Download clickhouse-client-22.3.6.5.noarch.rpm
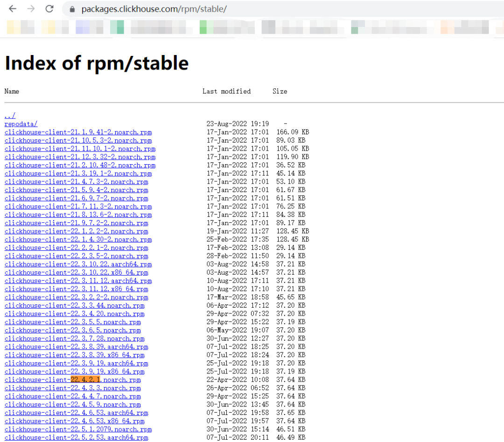The width and height of the screenshot is (504, 442). pos(73,330)
